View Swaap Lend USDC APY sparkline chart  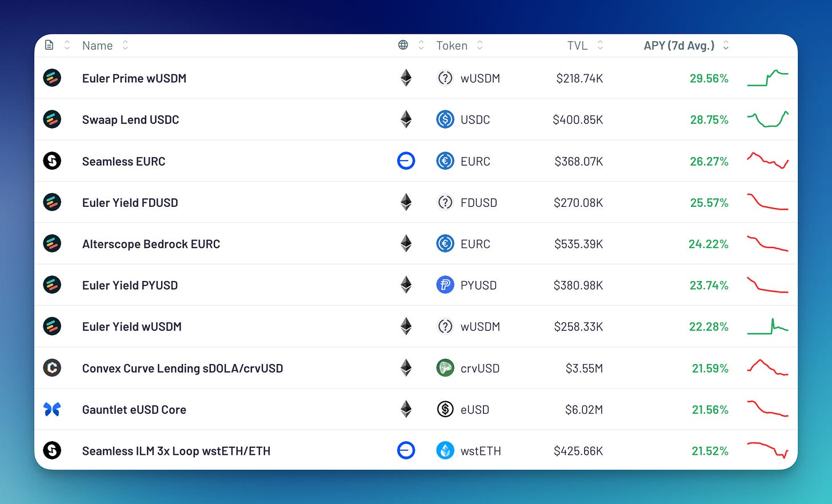[x=767, y=119]
